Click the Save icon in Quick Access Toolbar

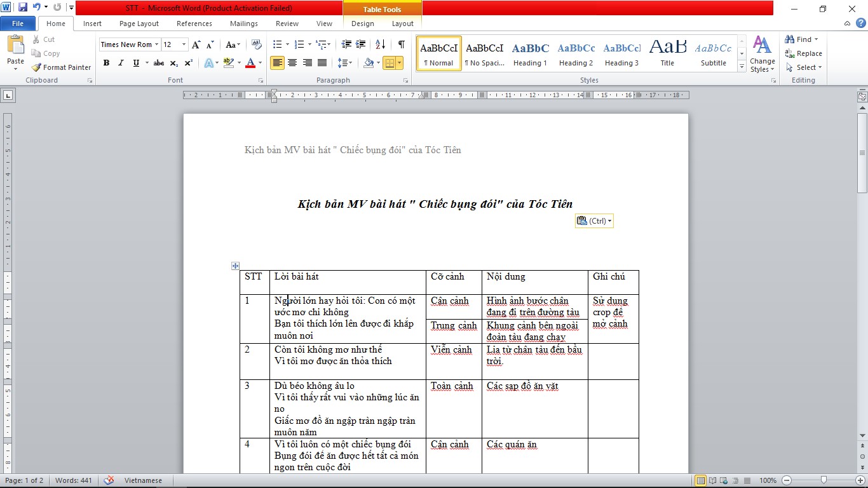[23, 8]
